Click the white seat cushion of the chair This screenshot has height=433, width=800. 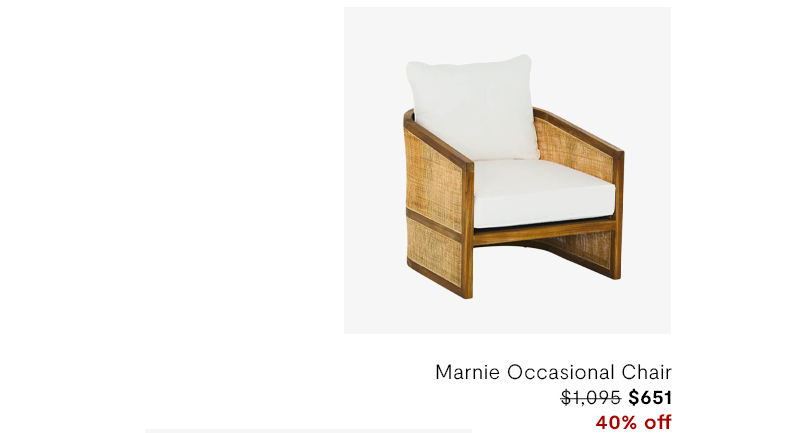[543, 194]
